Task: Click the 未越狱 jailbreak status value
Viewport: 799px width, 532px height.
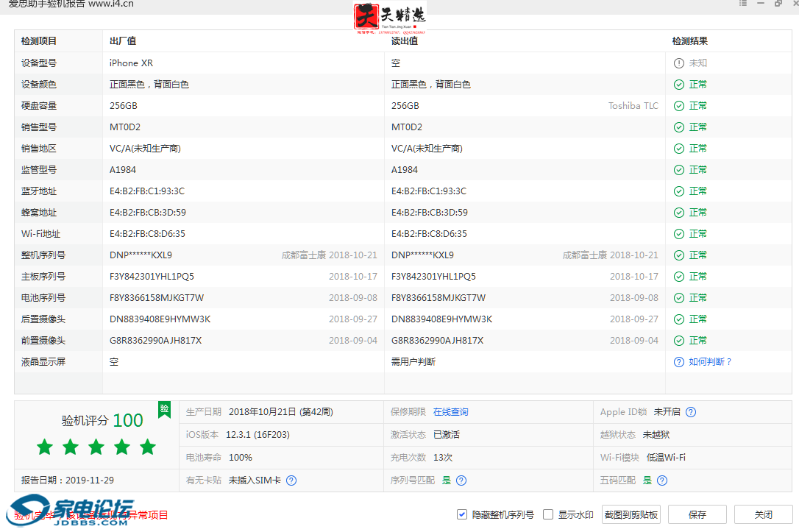Action: pyautogui.click(x=656, y=435)
